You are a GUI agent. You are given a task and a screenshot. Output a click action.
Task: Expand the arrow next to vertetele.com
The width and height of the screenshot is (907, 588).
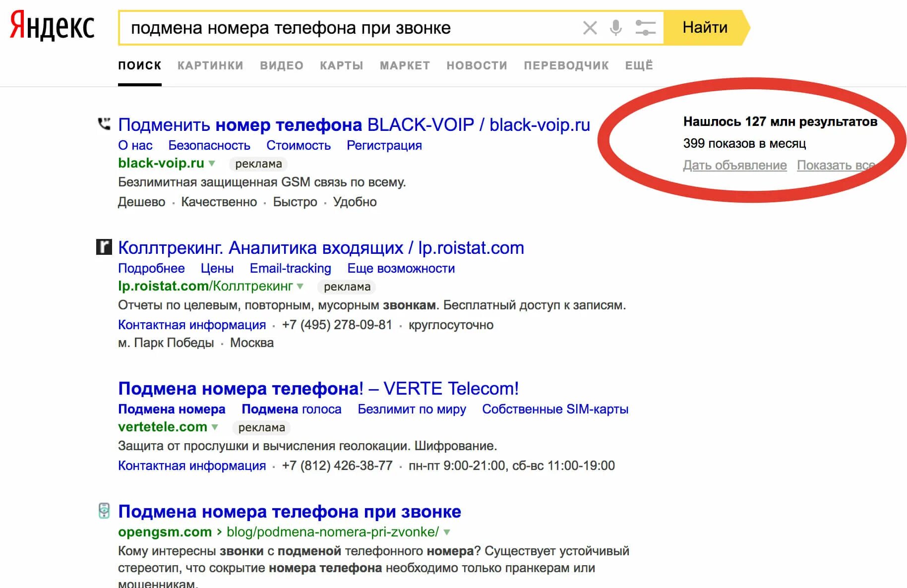[x=215, y=427]
